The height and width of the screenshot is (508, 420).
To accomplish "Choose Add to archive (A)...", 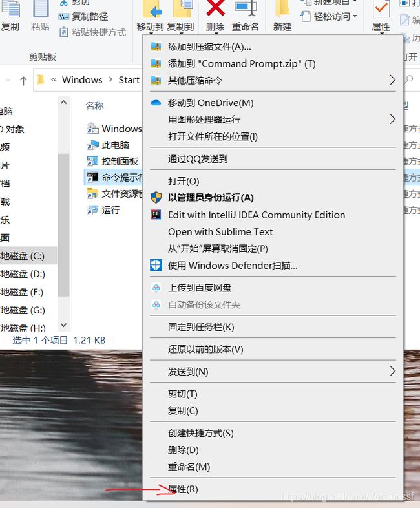I will (x=273, y=47).
